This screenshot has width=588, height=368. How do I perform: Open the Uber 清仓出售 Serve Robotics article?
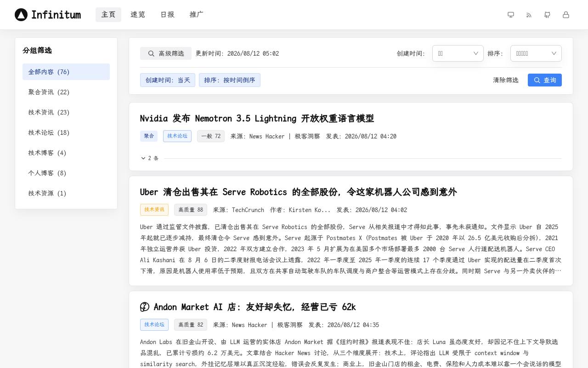pos(298,192)
